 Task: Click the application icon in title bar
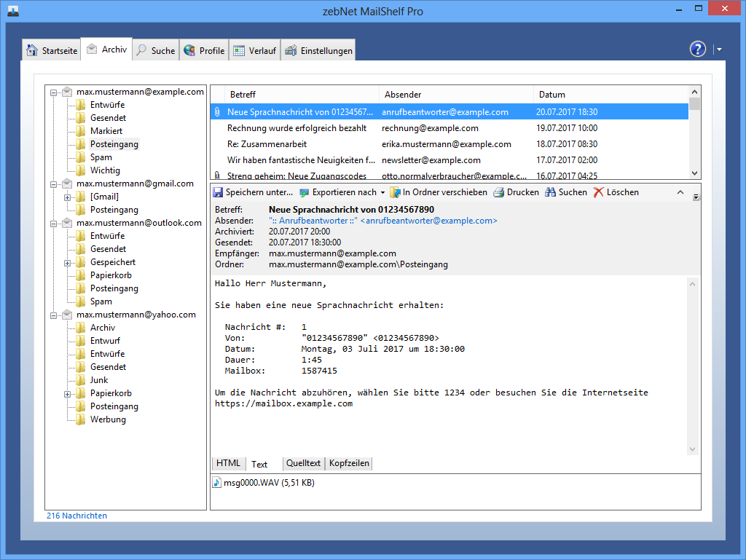tap(13, 11)
